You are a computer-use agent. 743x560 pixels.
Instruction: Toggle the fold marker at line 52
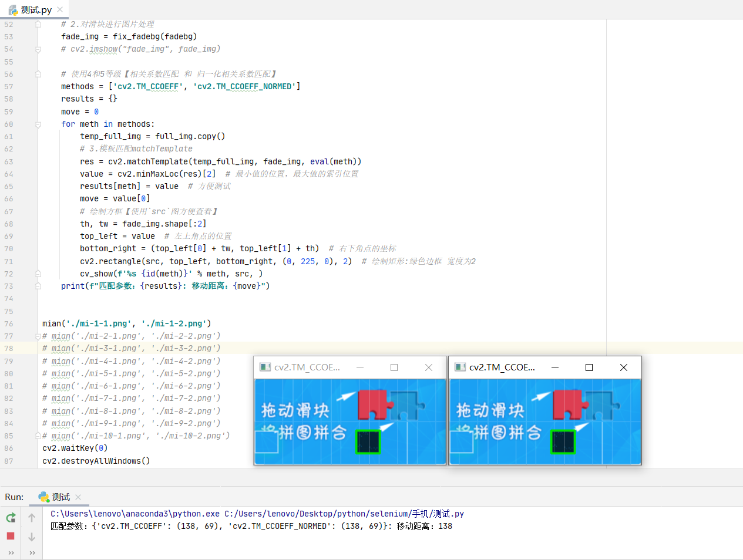click(38, 24)
